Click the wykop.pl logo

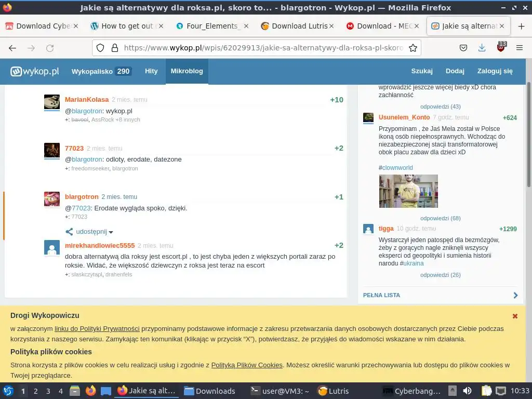pyautogui.click(x=35, y=71)
